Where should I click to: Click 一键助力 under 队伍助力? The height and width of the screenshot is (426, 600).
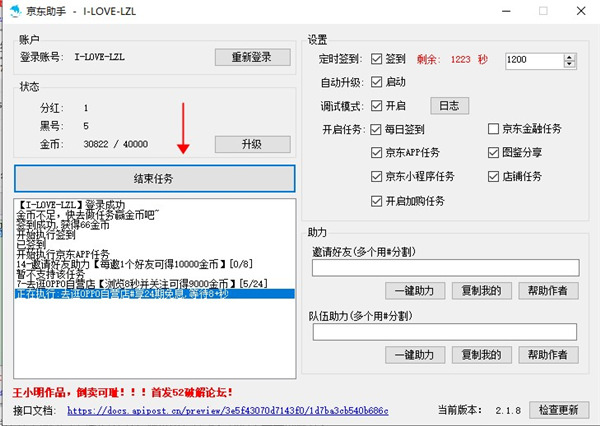[415, 355]
